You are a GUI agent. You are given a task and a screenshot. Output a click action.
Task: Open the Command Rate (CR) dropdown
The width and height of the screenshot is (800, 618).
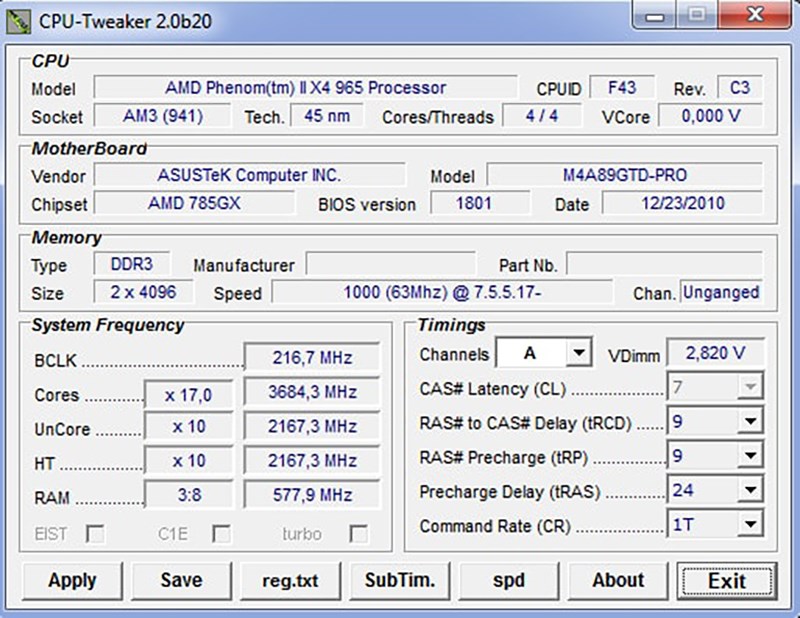(749, 523)
